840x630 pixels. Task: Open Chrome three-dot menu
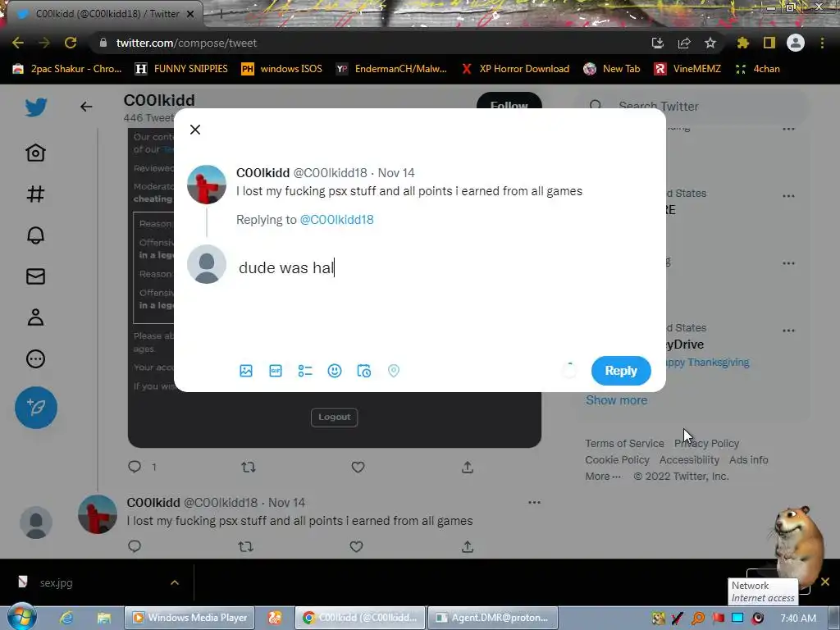click(x=822, y=43)
